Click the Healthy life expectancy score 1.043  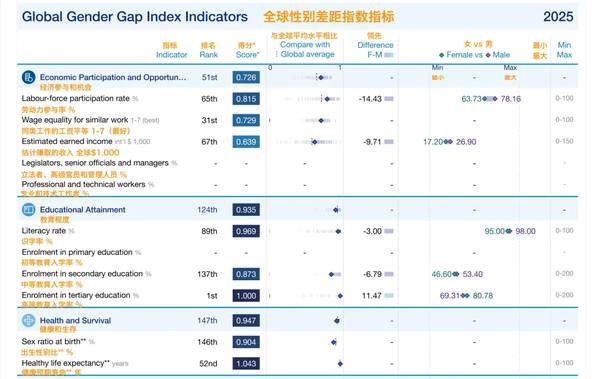(246, 363)
